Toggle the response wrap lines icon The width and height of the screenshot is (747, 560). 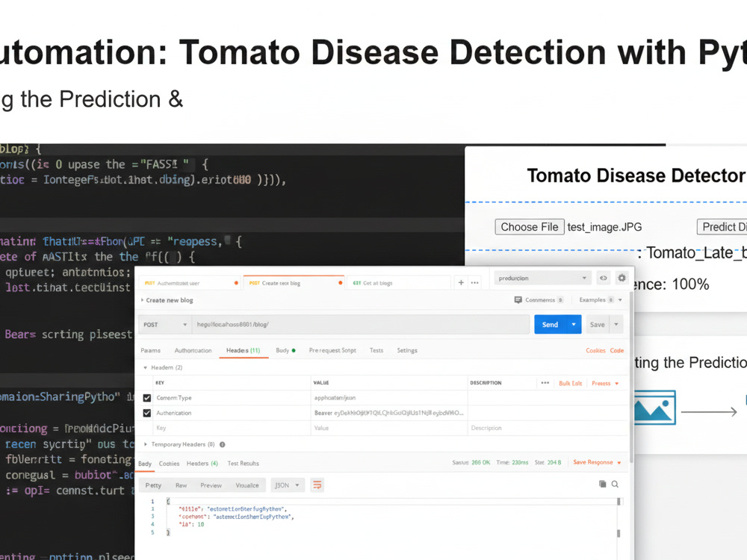317,485
